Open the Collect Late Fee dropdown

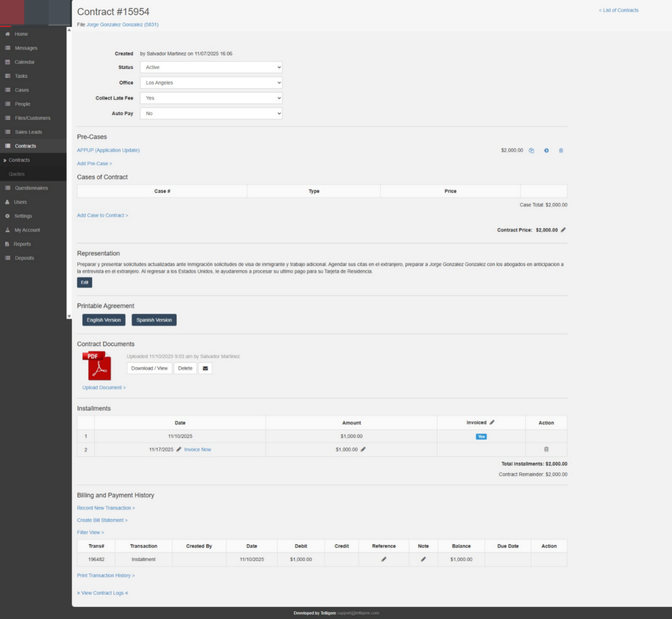coord(211,98)
